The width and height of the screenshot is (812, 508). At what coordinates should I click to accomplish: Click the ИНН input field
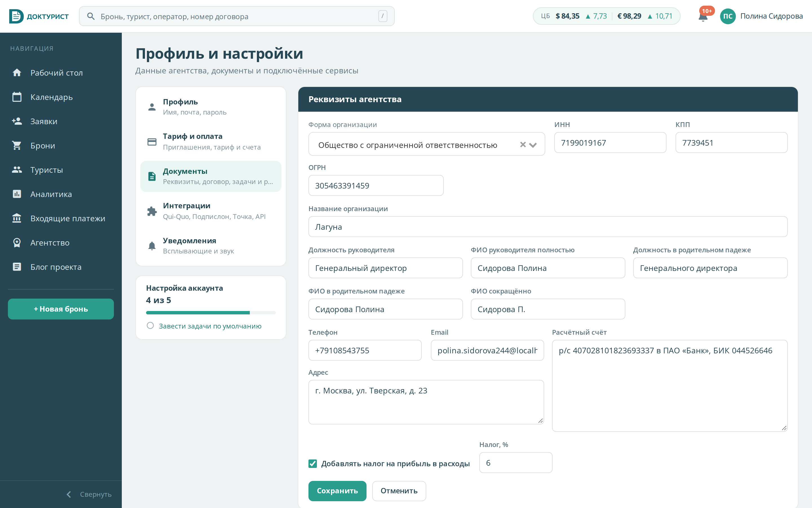(610, 143)
